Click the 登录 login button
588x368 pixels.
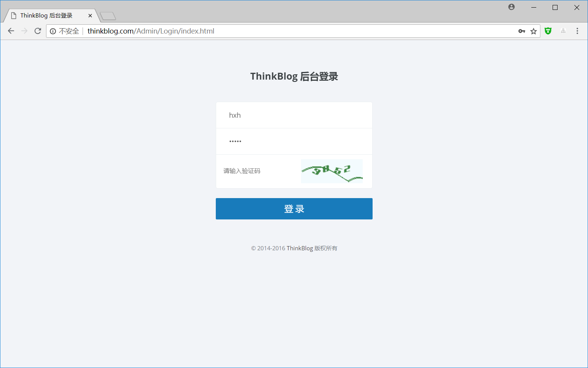[x=294, y=209]
